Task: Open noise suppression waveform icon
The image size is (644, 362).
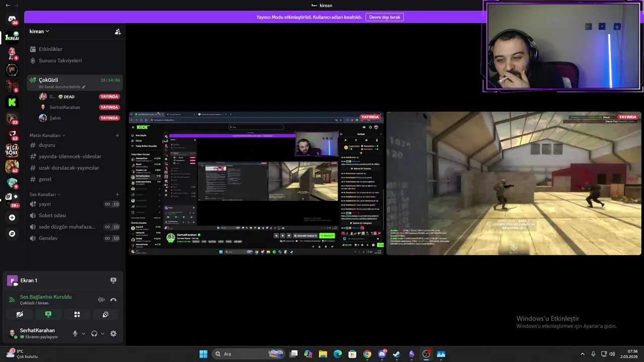Action: tap(101, 300)
